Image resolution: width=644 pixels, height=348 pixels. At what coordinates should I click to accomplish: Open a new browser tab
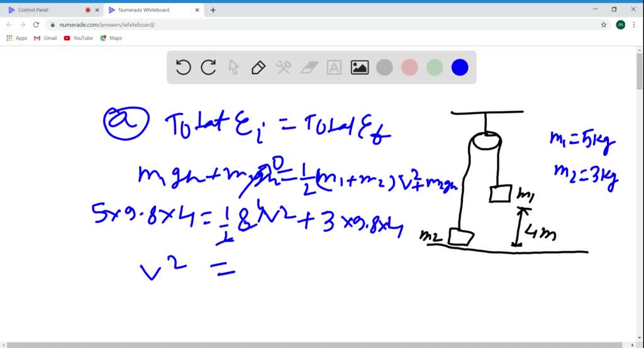click(x=213, y=10)
